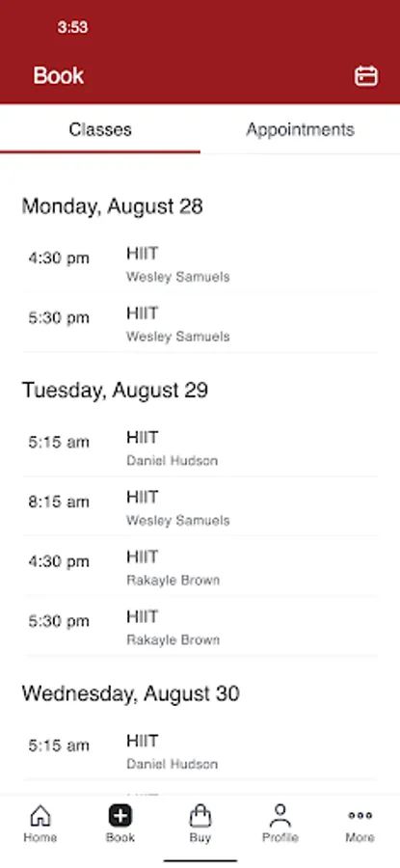Select Tuesday 5:30 pm HIIT with Rakayle Brown
The image size is (400, 868).
pos(200,627)
